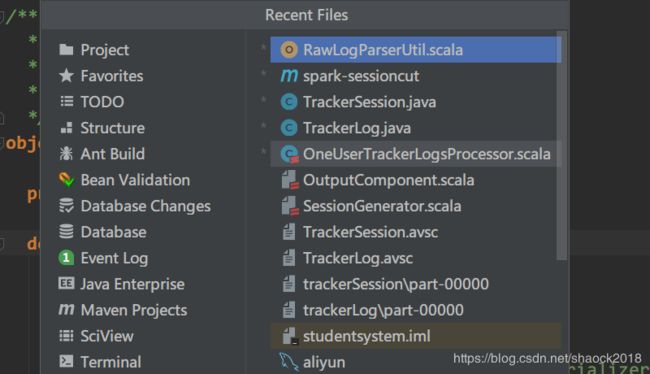Image resolution: width=650 pixels, height=374 pixels.
Task: Click the aliyun MySQL dolphin icon
Action: [289, 362]
